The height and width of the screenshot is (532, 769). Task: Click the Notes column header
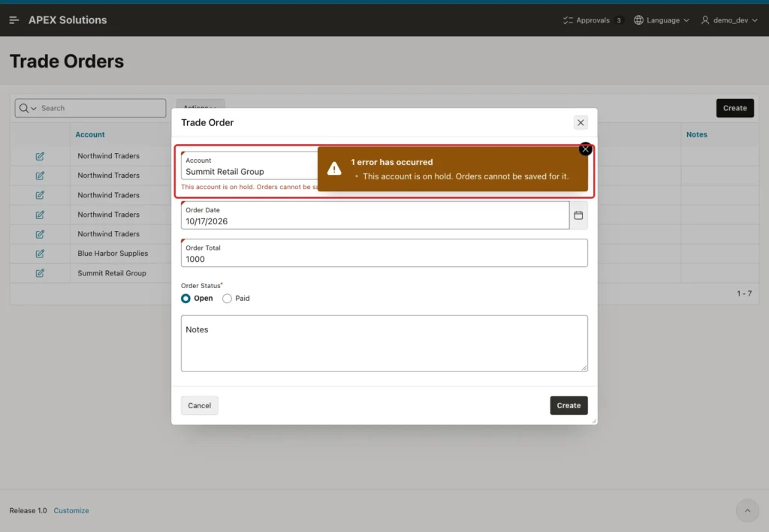click(x=696, y=135)
